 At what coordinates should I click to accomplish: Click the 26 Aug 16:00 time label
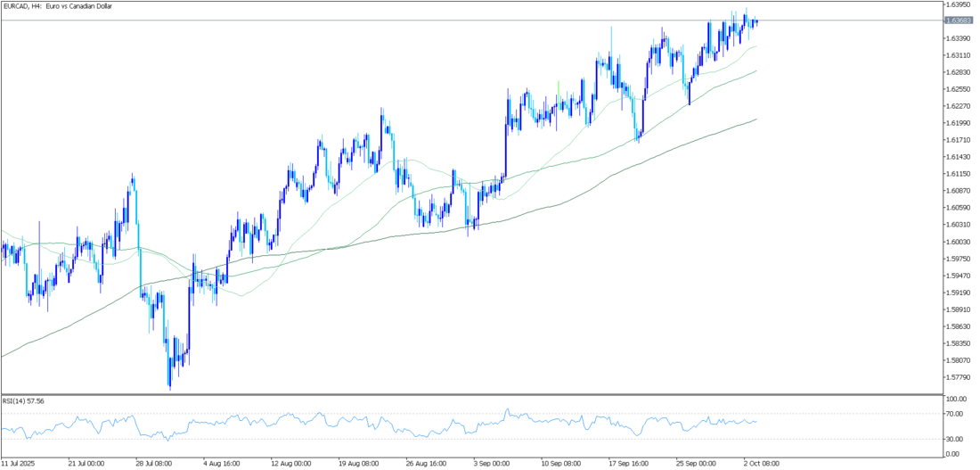coord(425,464)
